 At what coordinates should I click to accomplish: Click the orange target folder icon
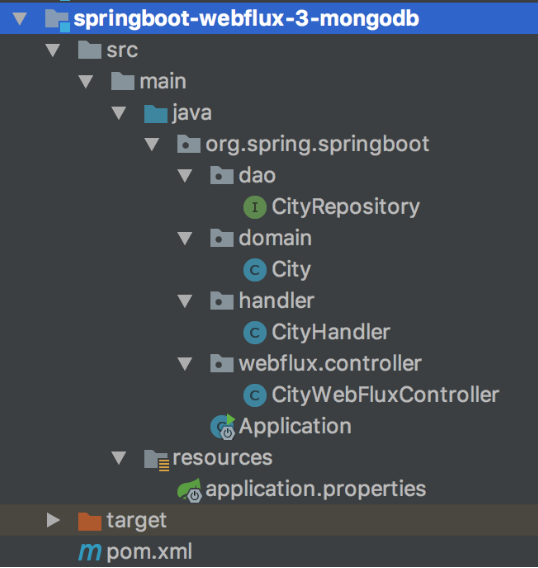coord(89,521)
